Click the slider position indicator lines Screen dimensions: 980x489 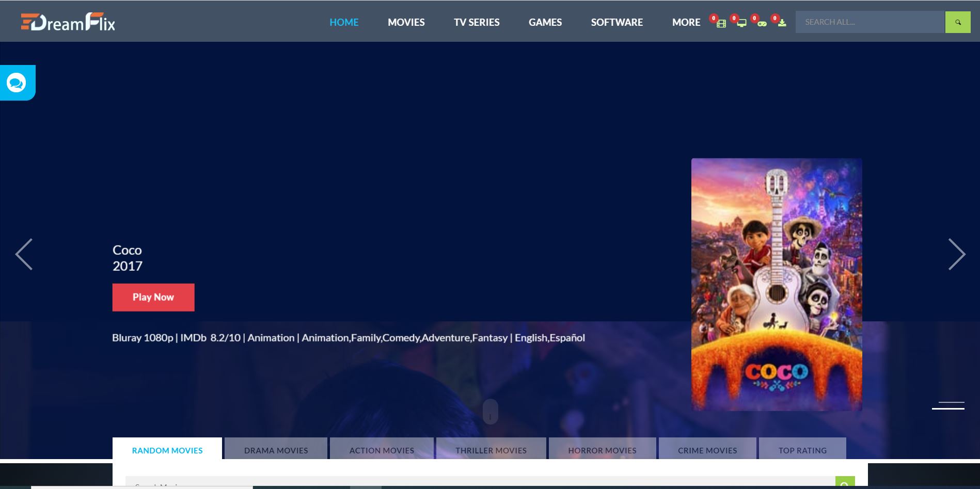pos(948,405)
